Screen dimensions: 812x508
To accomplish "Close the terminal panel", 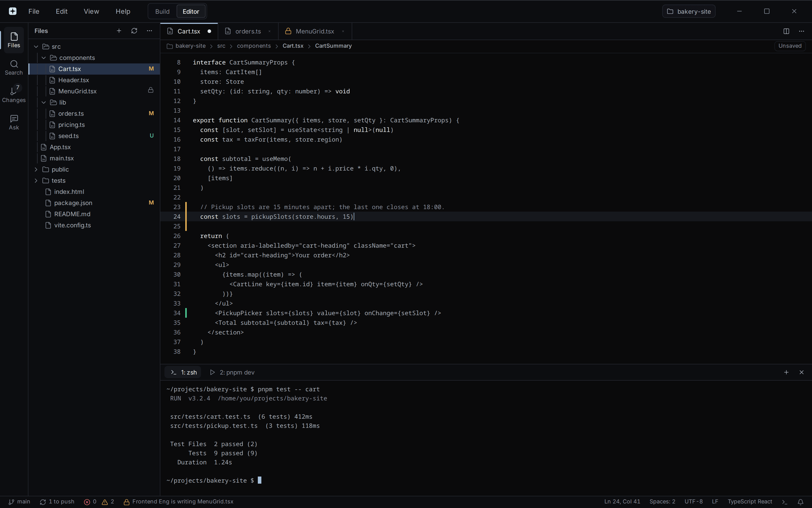I will pyautogui.click(x=802, y=372).
